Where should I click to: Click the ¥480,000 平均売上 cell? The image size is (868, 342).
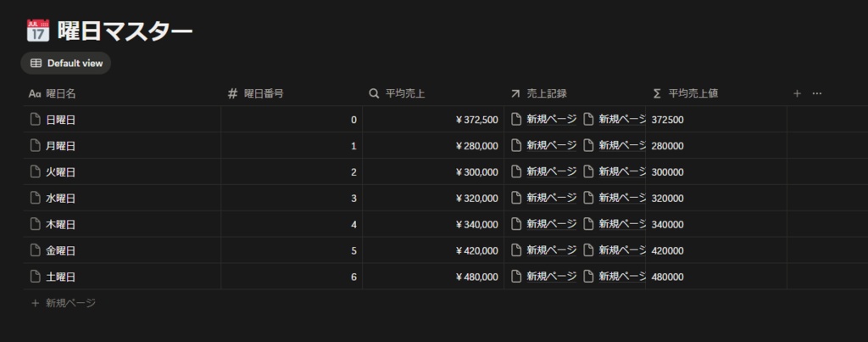[433, 277]
